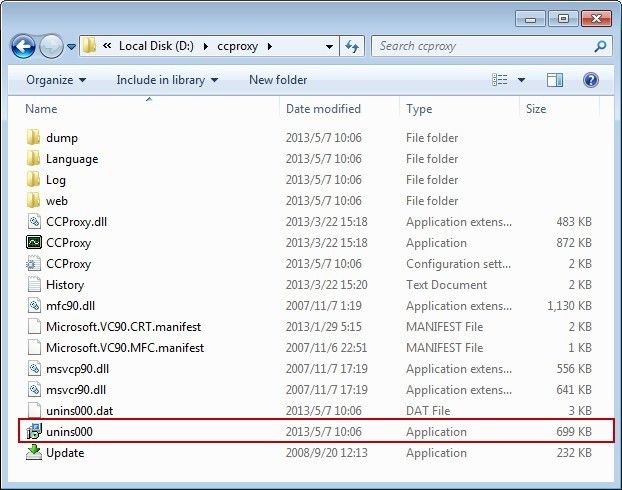Click the Microsoft.VC90.CRT.manifest file name
Viewport: 622px width, 490px height.
click(123, 327)
